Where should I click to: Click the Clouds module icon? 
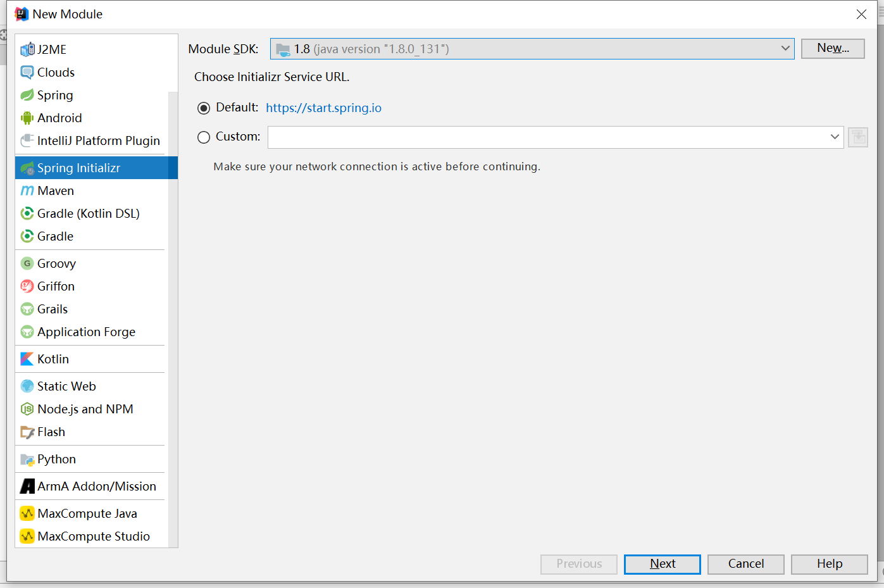click(27, 72)
